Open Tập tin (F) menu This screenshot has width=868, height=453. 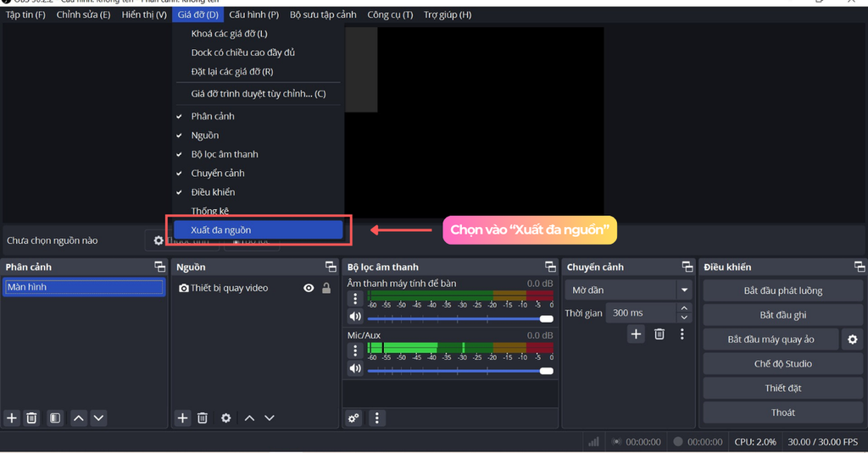25,15
